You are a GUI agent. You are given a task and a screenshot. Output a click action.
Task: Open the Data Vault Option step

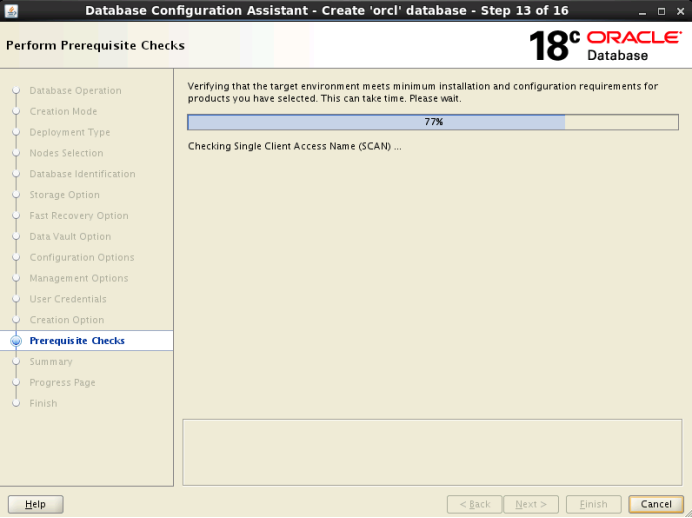click(x=70, y=236)
